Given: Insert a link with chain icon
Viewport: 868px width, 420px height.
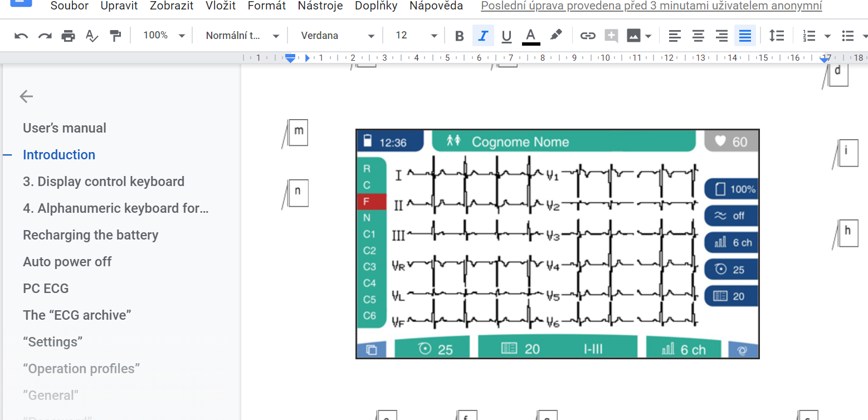Looking at the screenshot, I should point(588,36).
